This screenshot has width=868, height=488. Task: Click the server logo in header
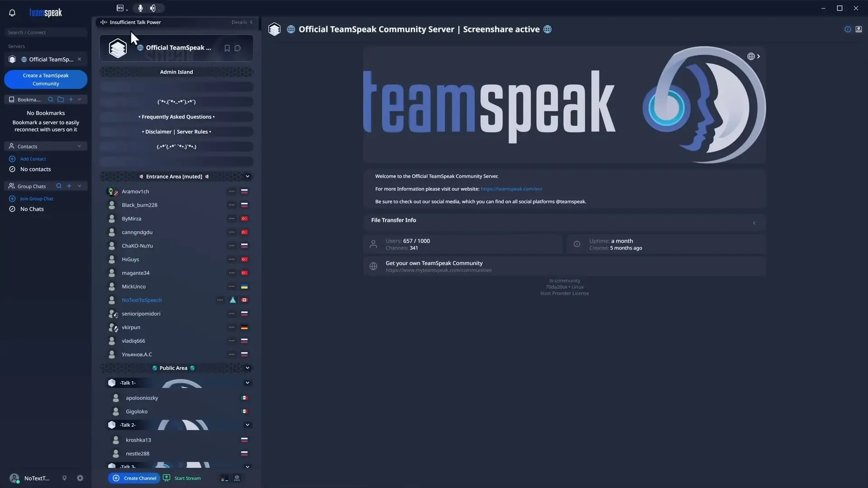[274, 29]
